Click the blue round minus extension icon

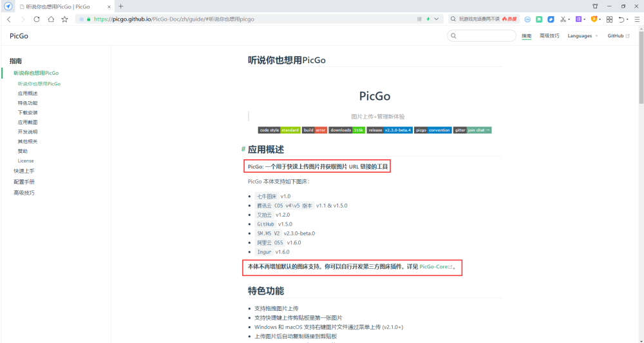click(528, 19)
